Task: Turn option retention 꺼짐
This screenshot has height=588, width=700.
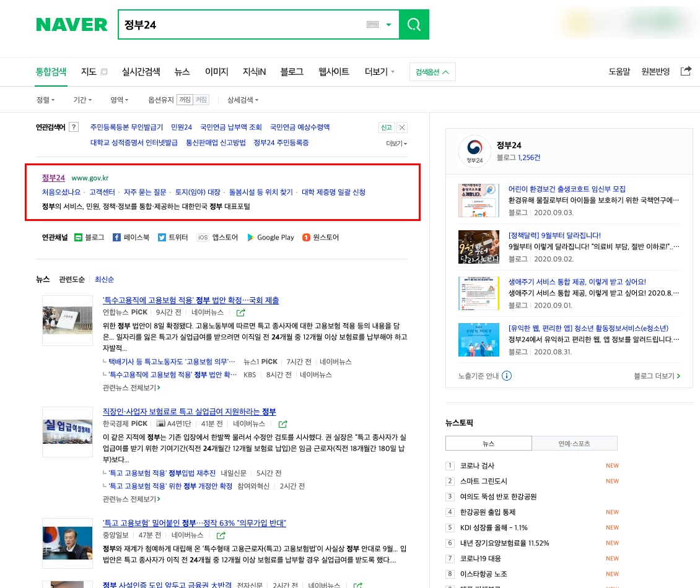Action: (185, 100)
